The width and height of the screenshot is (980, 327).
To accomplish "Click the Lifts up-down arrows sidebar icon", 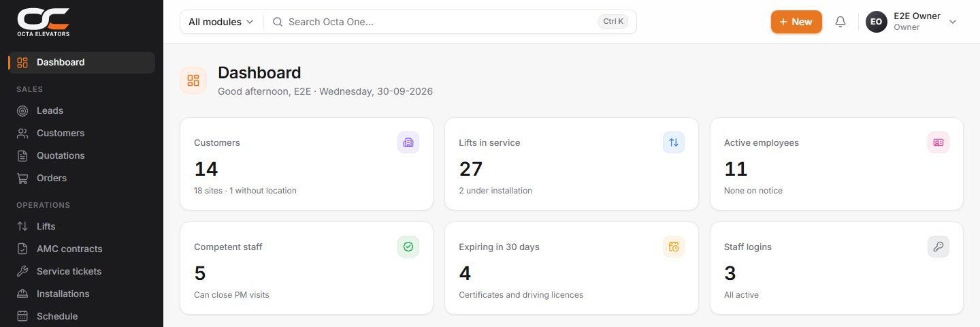I will (22, 226).
